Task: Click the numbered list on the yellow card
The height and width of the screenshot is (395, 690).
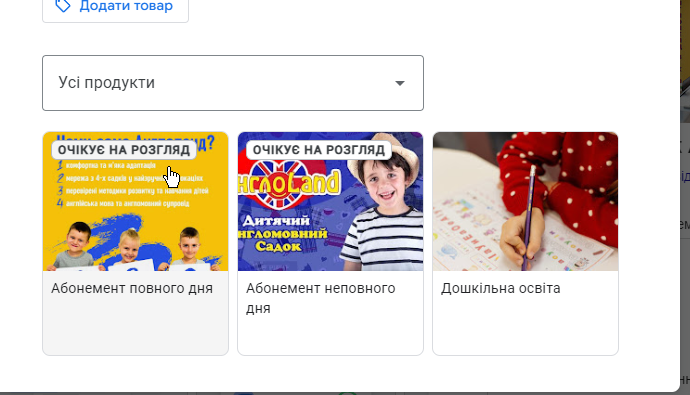Action: (x=132, y=184)
